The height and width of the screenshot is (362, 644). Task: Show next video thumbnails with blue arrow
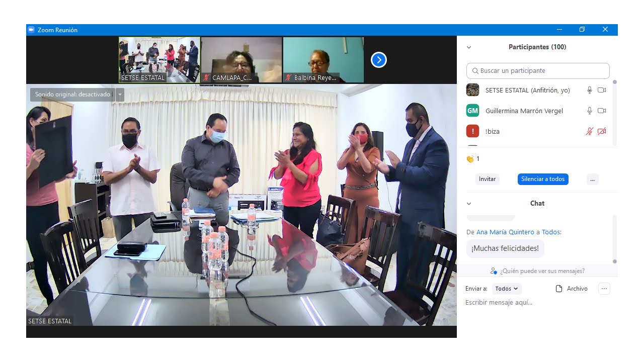point(378,60)
